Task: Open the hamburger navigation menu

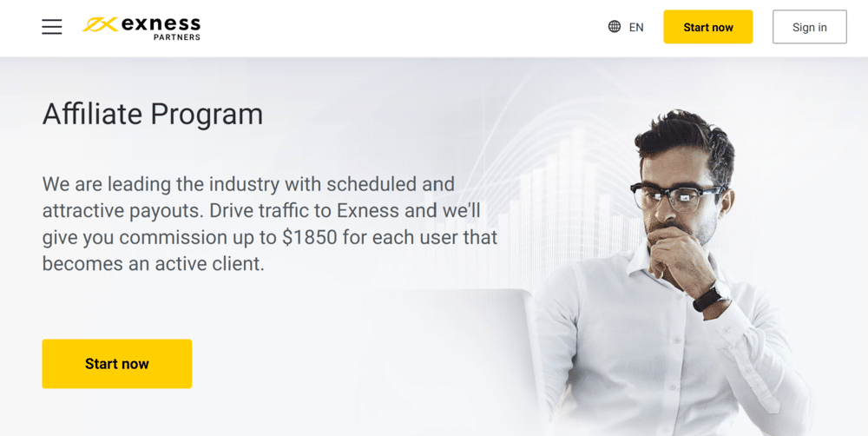Action: pyautogui.click(x=52, y=27)
